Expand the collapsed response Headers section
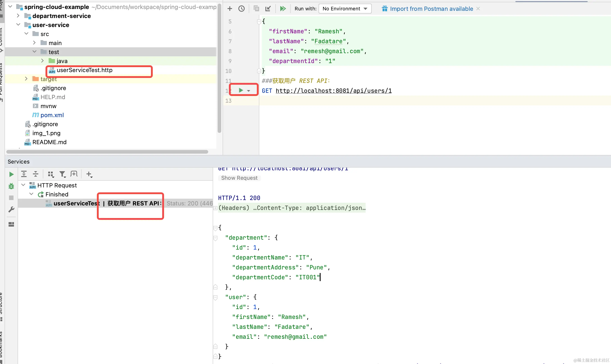Image resolution: width=611 pixels, height=364 pixels. (x=215, y=208)
